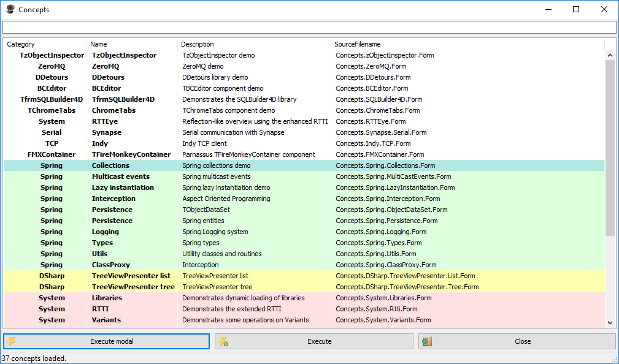Click the Serial category cell
Image resolution: width=619 pixels, height=364 pixels.
pyautogui.click(x=52, y=132)
